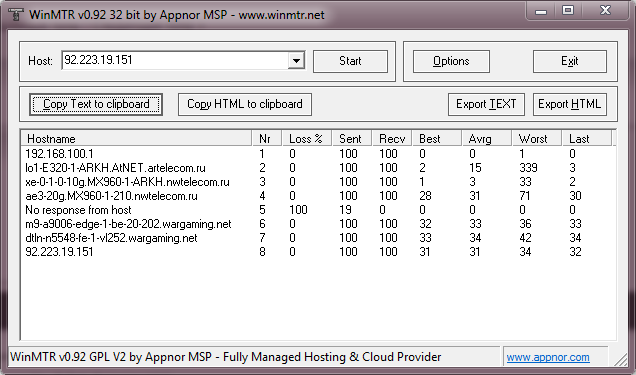Screen dimensions: 636x375
Task: Click the Start button
Action: click(350, 61)
